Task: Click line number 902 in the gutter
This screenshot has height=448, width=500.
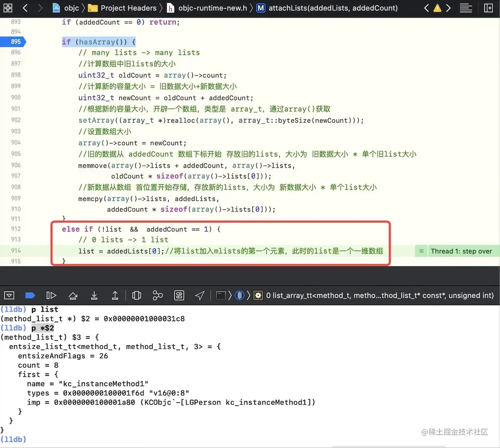Action: pos(16,120)
